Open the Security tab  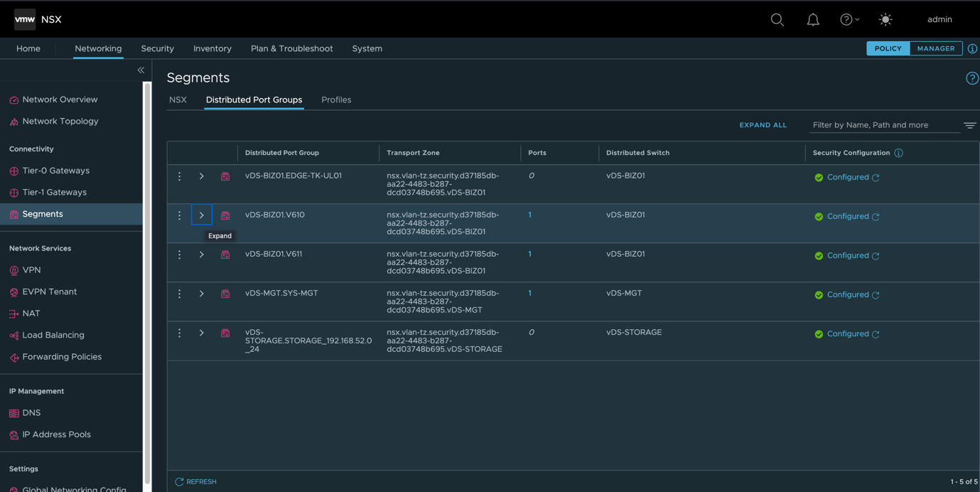157,48
